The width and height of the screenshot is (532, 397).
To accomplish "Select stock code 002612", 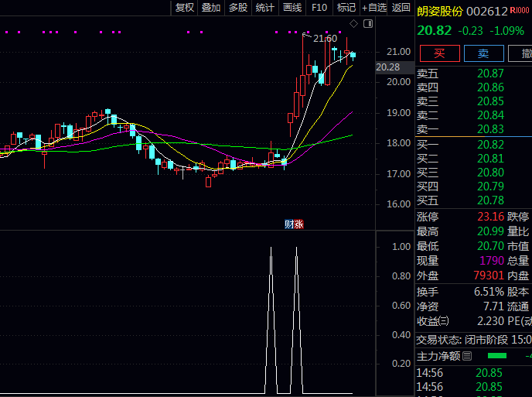I will (x=487, y=12).
